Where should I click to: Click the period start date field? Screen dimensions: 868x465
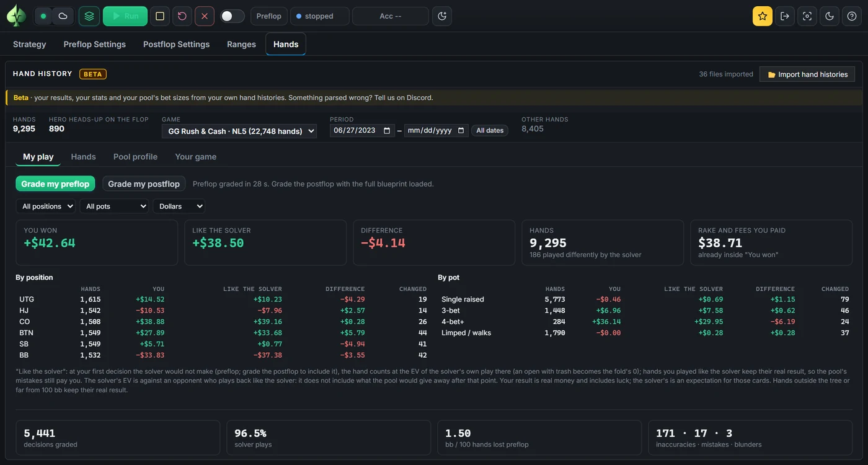click(362, 131)
